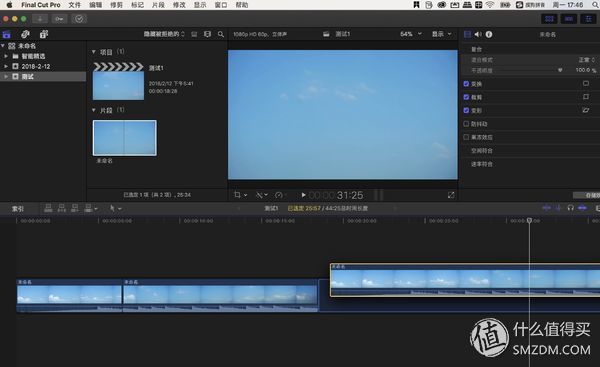Viewport: 600px width, 367px height.
Task: Collapse the 未命名 library tree
Action: tap(3, 46)
